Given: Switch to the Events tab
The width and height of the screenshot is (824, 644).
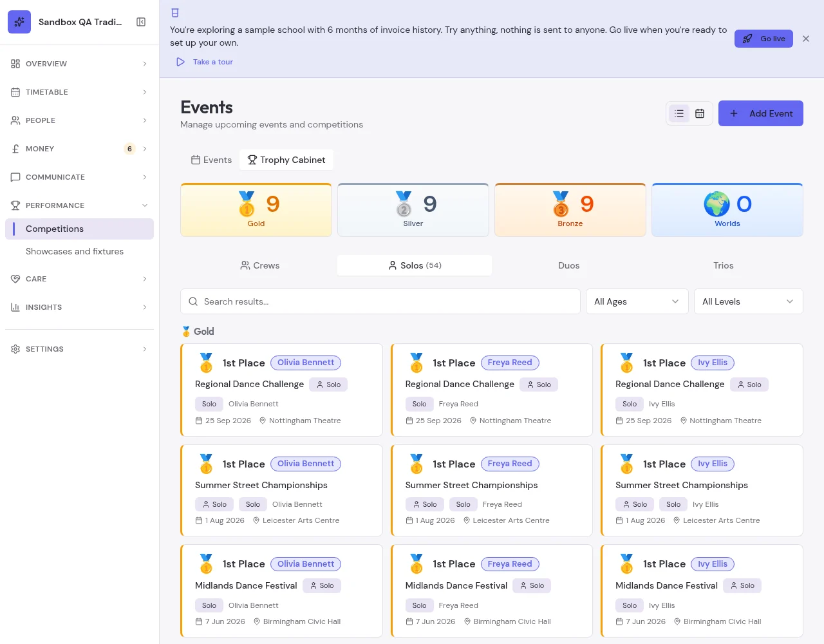Looking at the screenshot, I should pyautogui.click(x=211, y=160).
